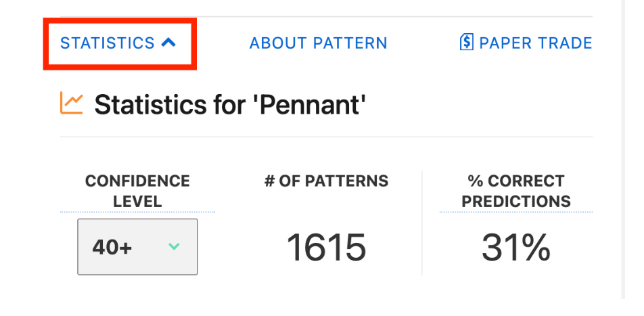Image resolution: width=644 pixels, height=316 pixels.
Task: Click the paper trade dollar document icon
Action: [x=467, y=43]
